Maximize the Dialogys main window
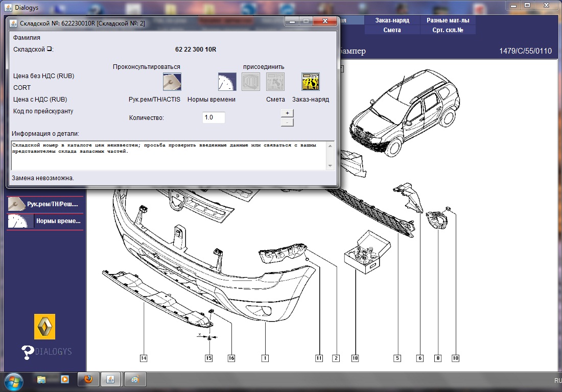Viewport: 562px width, 392px height. tap(527, 5)
